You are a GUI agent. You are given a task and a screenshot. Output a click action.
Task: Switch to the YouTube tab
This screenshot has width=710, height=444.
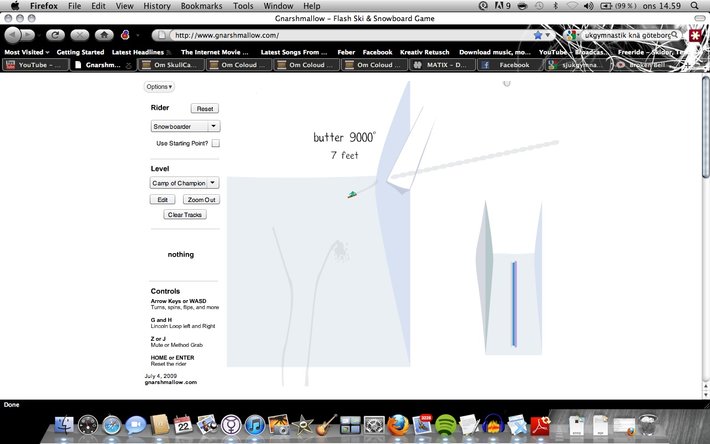tap(36, 65)
